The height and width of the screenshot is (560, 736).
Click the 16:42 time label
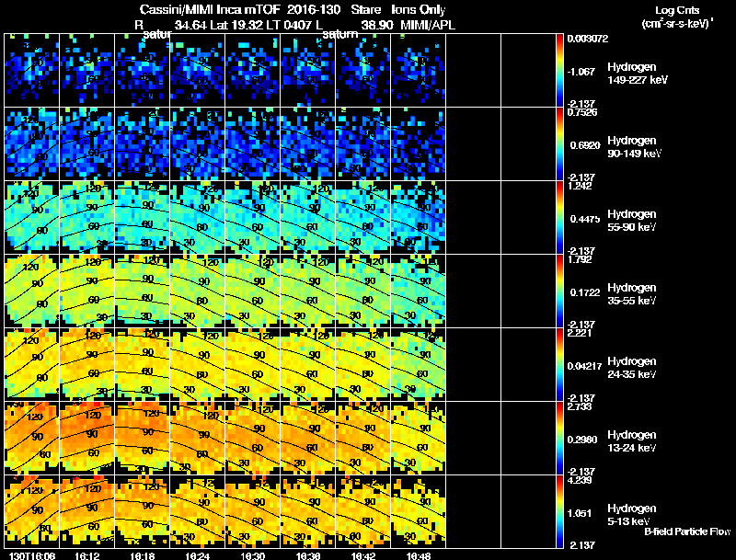362,555
